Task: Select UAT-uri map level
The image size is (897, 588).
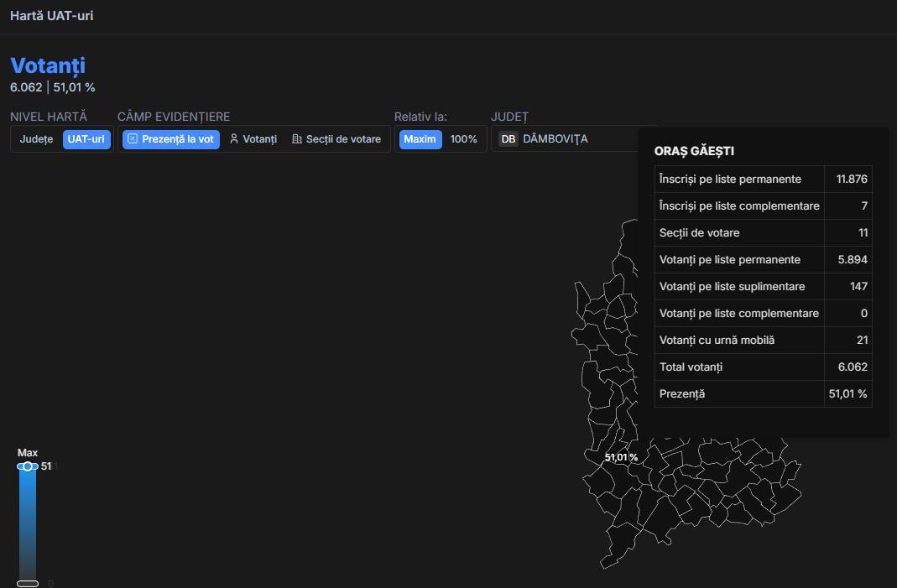Action: (x=86, y=139)
